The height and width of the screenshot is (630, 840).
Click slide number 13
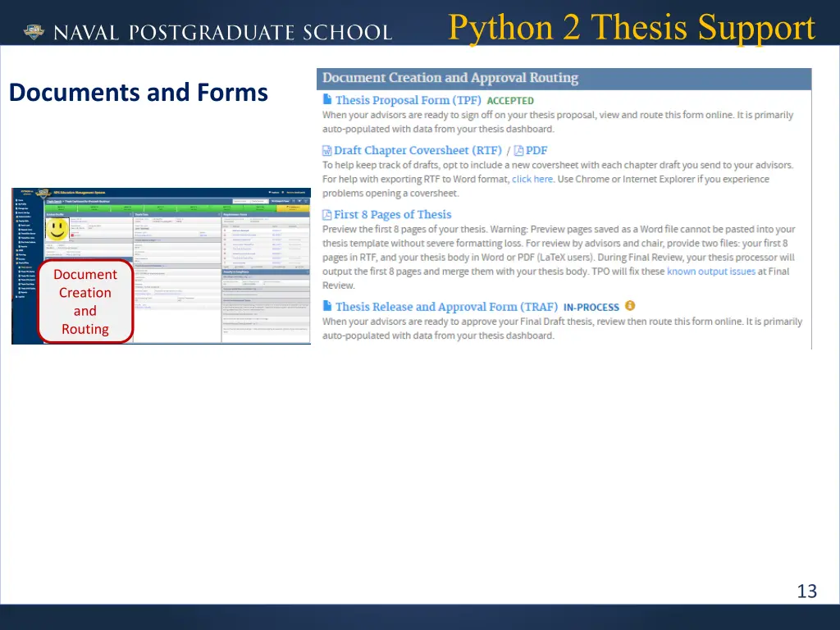click(x=807, y=591)
